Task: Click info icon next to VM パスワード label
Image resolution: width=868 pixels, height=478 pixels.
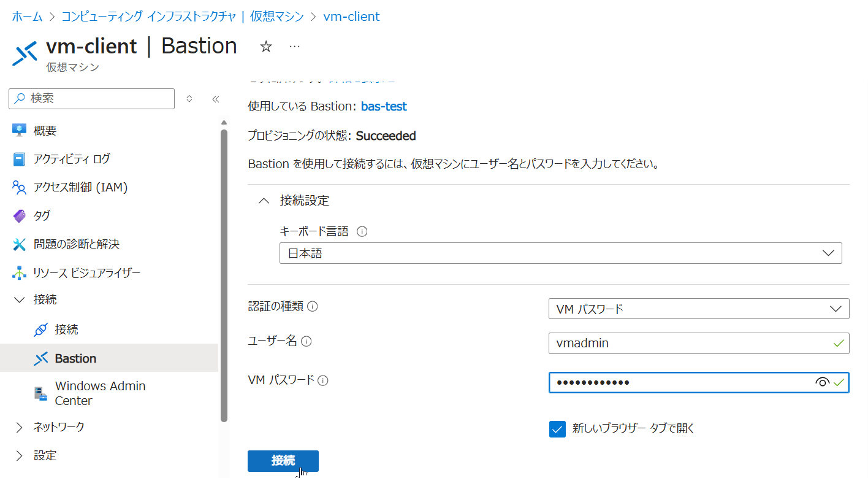Action: (x=323, y=380)
